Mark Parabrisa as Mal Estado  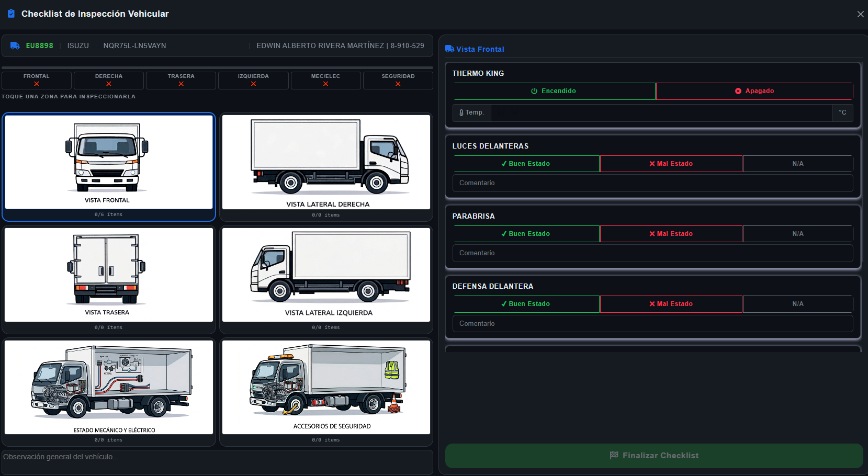[671, 234]
